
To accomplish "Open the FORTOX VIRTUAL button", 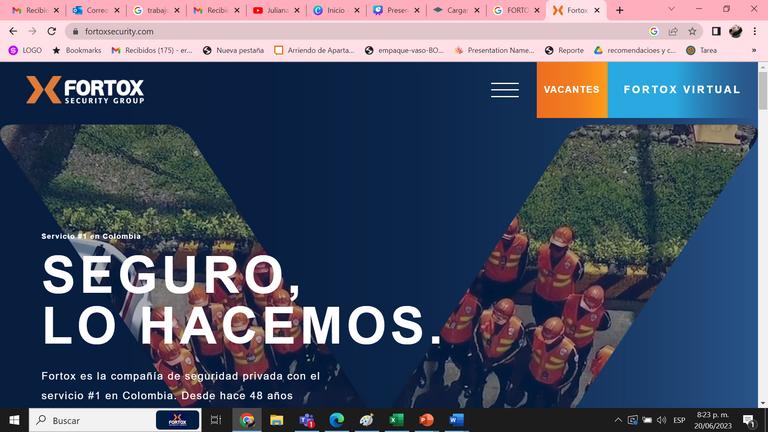I will click(x=682, y=90).
